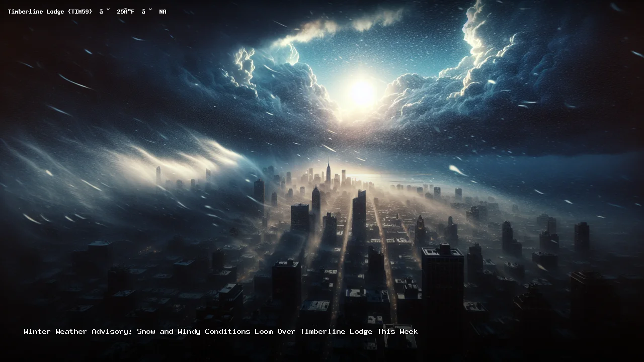Viewport: 644px width, 362px height.
Task: Click the tall spired skyscraper on the horizon
Action: pyautogui.click(x=329, y=173)
